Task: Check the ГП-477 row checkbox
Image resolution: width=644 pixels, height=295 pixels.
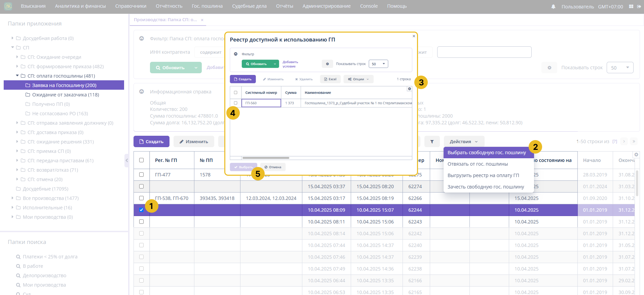Action: click(x=141, y=175)
